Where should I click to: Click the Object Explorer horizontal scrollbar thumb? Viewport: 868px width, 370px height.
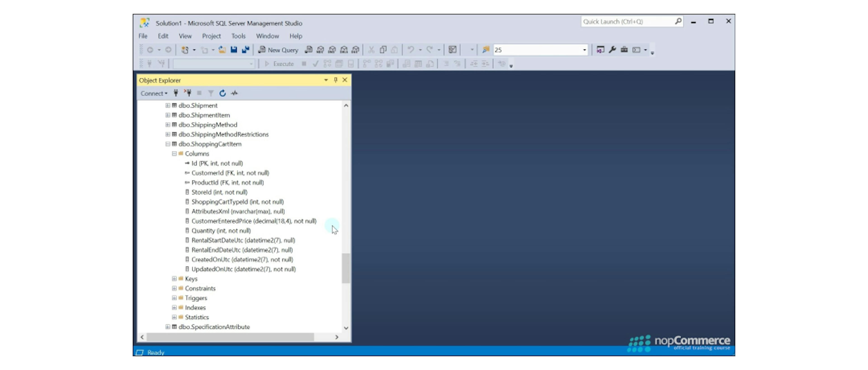pos(231,337)
